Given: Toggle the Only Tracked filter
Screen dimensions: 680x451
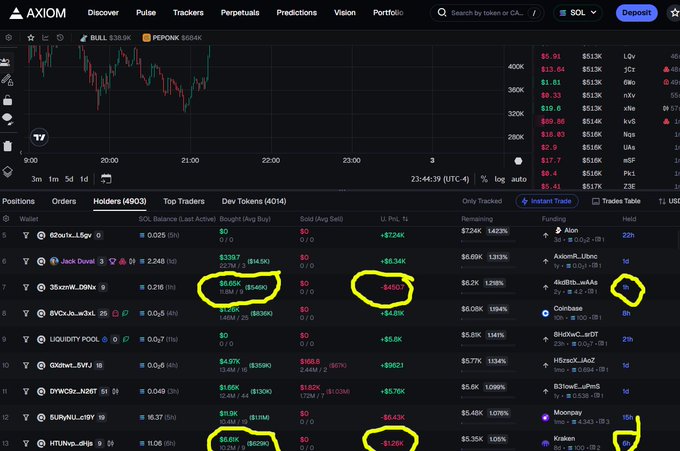Looking at the screenshot, I should pyautogui.click(x=482, y=201).
